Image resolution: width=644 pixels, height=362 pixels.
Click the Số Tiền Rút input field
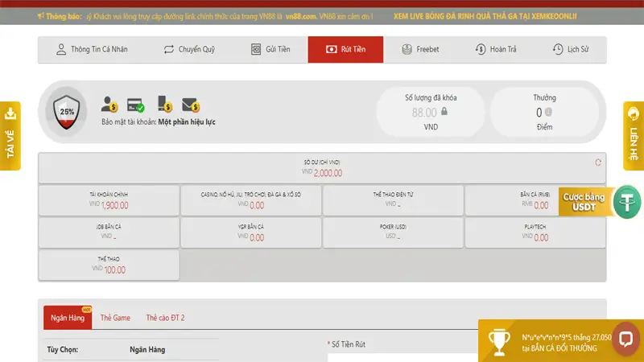click(402, 357)
